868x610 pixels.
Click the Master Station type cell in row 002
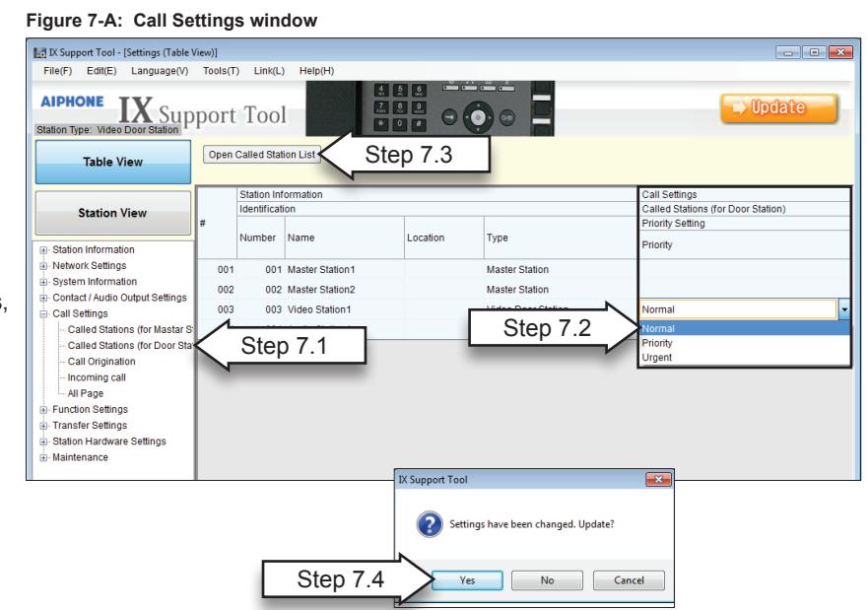(561, 290)
